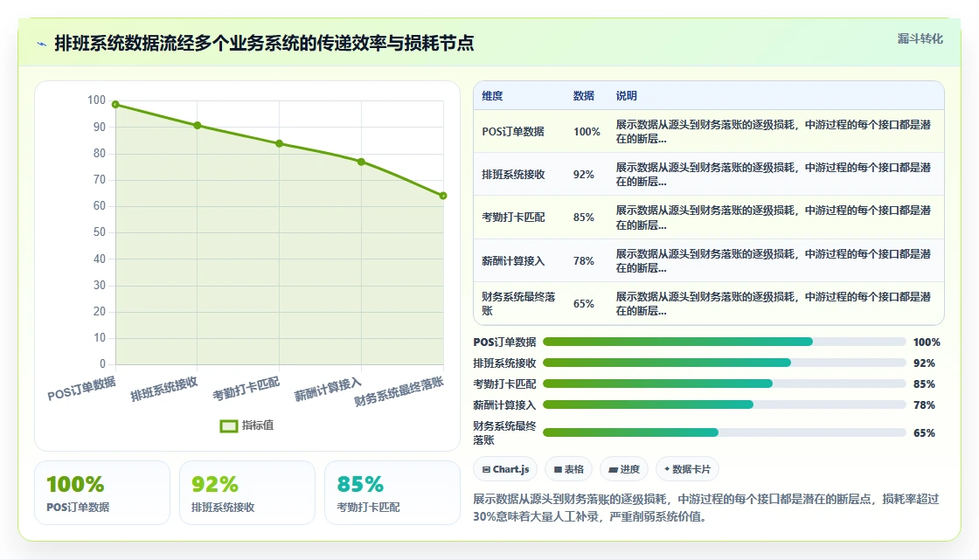979x560 pixels.
Task: Click the 考勤打卡匹配 x-axis label
Action: pyautogui.click(x=246, y=388)
